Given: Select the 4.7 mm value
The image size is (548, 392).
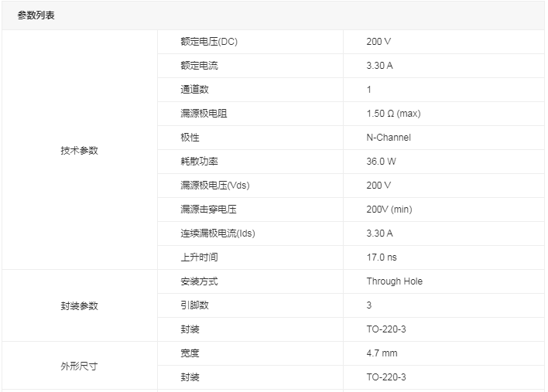Looking at the screenshot, I should [x=382, y=353].
